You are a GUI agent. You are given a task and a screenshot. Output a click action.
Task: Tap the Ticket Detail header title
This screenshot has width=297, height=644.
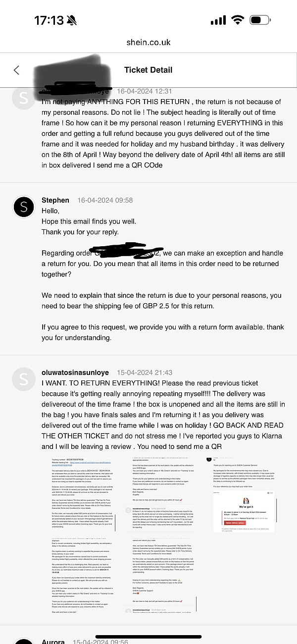tap(148, 70)
